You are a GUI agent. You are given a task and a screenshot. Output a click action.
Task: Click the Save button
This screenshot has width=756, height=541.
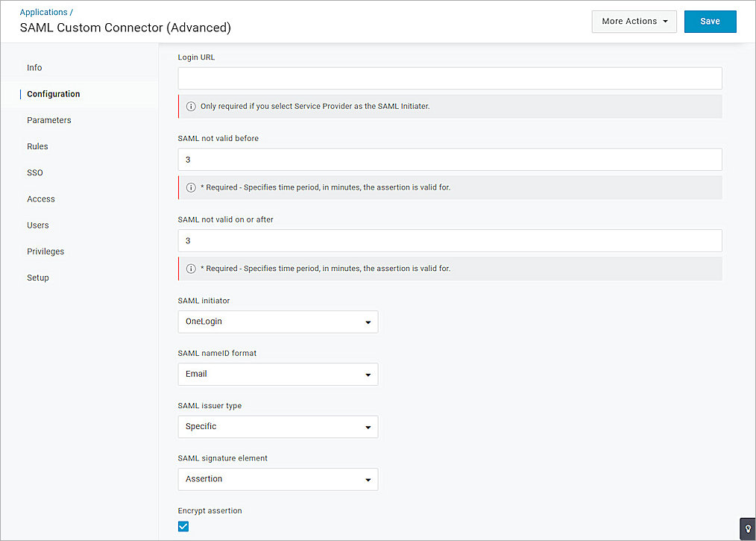[x=710, y=21]
